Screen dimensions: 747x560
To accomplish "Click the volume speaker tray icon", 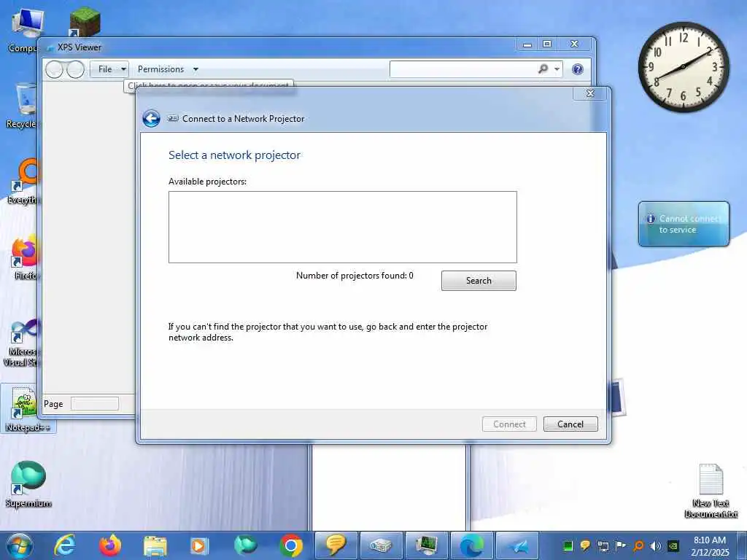I will (x=656, y=545).
